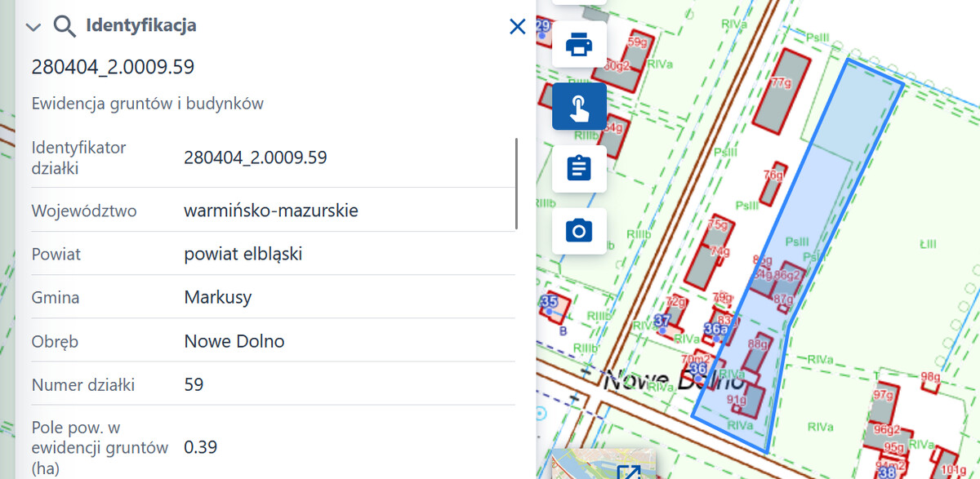Viewport: 980px width, 479px height.
Task: Collapse the Identyfikacja panel using the chevron
Action: (x=33, y=26)
